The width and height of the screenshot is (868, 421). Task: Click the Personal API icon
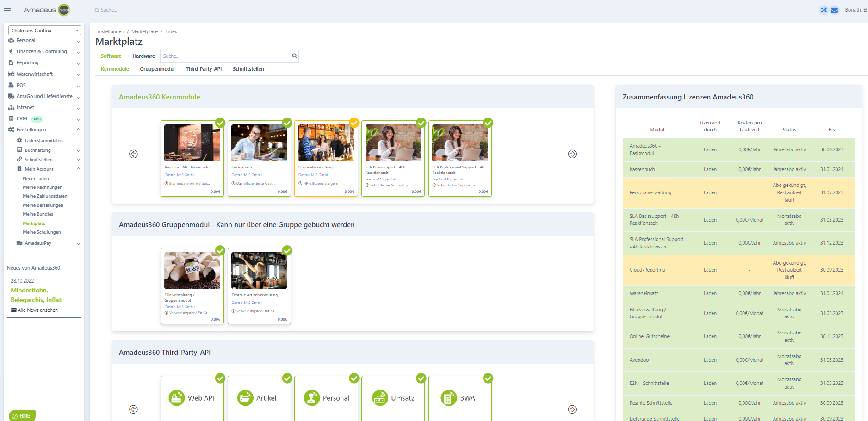click(312, 398)
